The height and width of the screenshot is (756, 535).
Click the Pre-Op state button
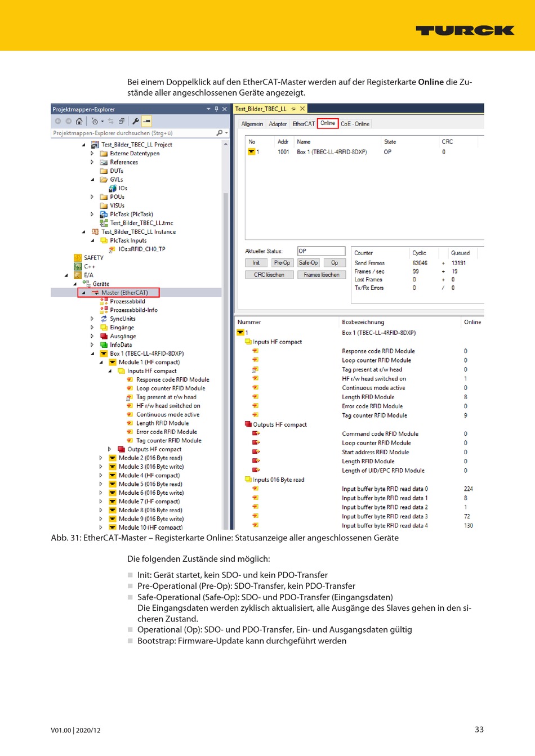[x=282, y=263]
